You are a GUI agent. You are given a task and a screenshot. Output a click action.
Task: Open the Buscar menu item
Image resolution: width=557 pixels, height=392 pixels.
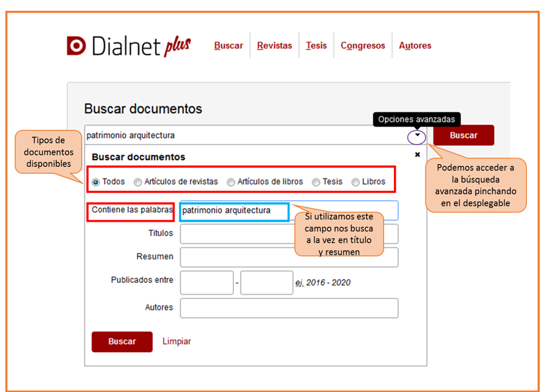point(228,46)
